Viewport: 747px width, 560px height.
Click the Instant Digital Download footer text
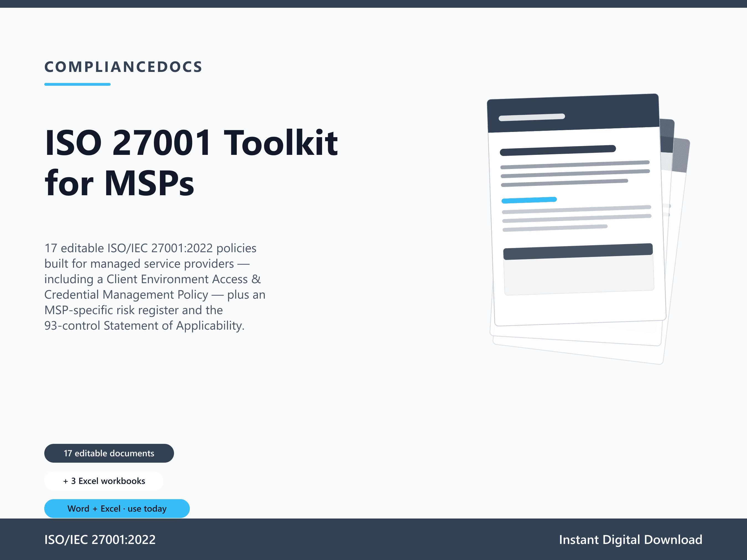[631, 540]
